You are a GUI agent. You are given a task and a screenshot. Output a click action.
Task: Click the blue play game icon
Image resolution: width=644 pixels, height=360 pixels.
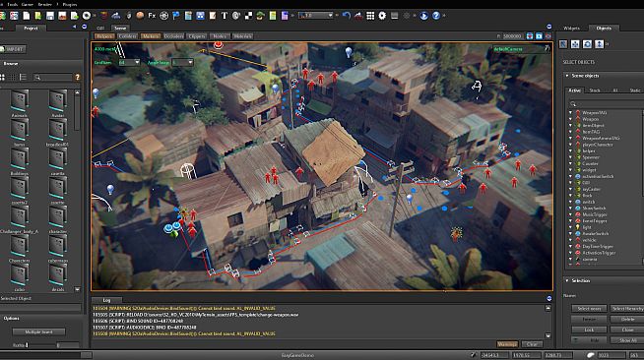[423, 16]
